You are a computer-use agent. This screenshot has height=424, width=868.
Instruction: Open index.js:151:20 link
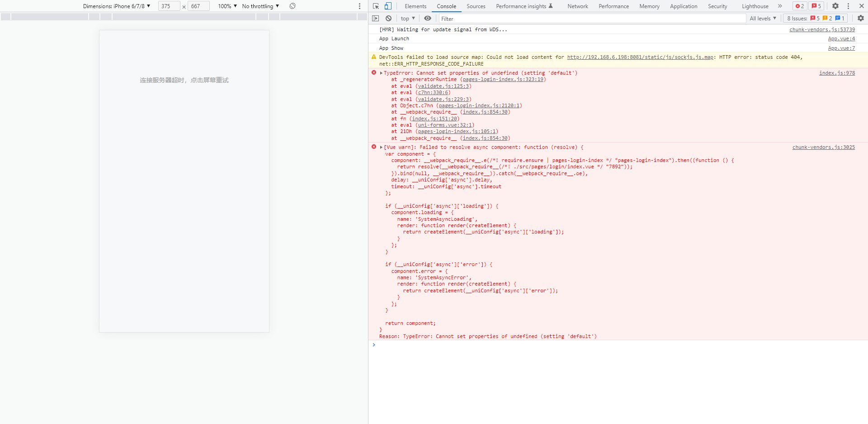click(434, 119)
